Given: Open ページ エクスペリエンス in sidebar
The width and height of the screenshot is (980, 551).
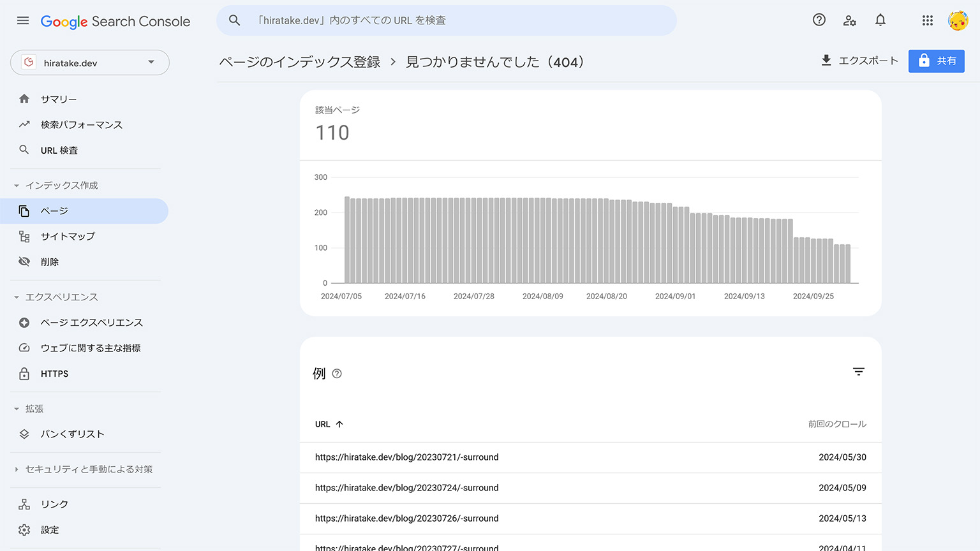Looking at the screenshot, I should (x=84, y=323).
